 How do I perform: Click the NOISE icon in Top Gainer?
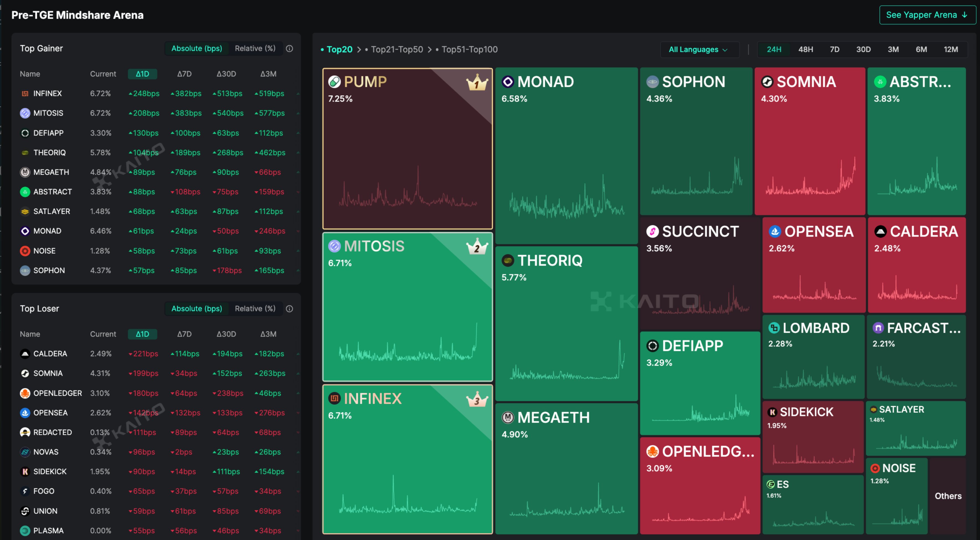point(25,251)
